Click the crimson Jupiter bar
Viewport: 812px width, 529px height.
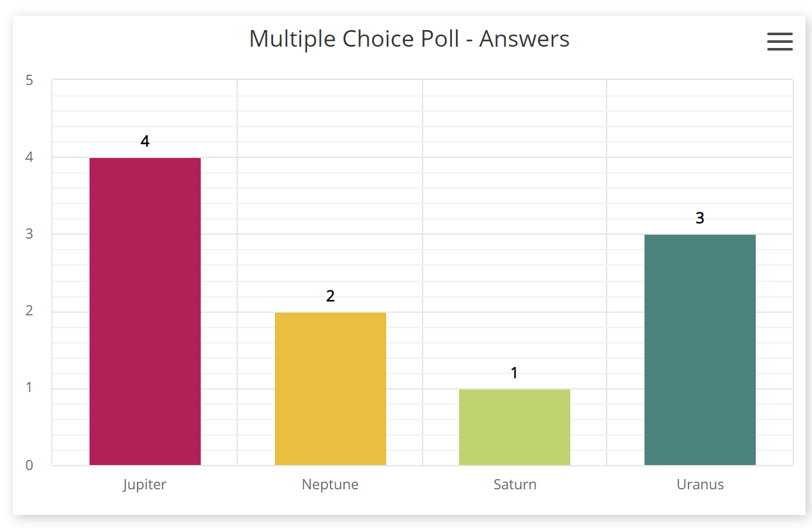pyautogui.click(x=145, y=311)
